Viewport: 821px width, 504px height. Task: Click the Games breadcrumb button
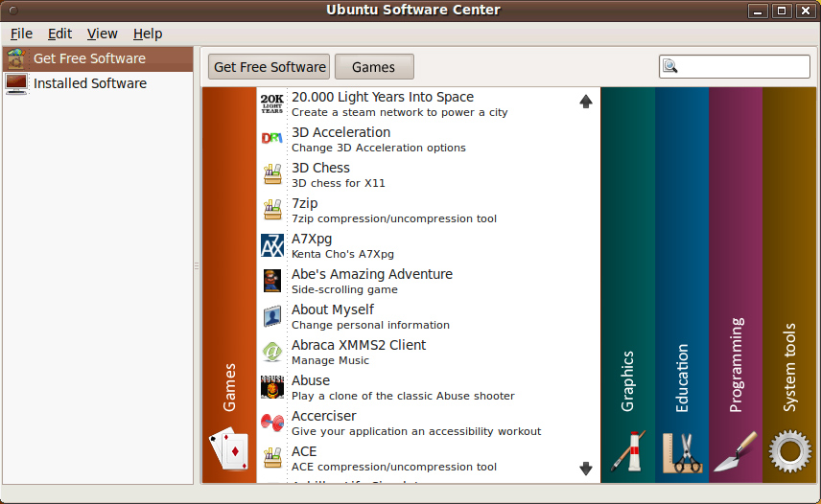click(374, 67)
